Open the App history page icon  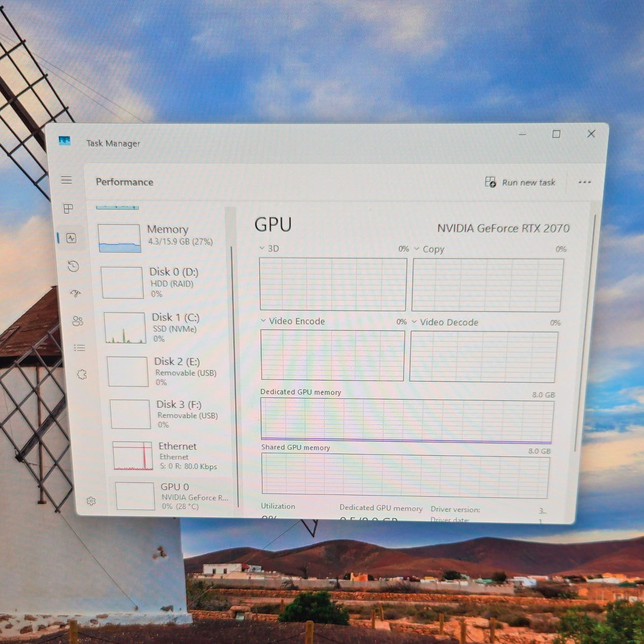(74, 266)
